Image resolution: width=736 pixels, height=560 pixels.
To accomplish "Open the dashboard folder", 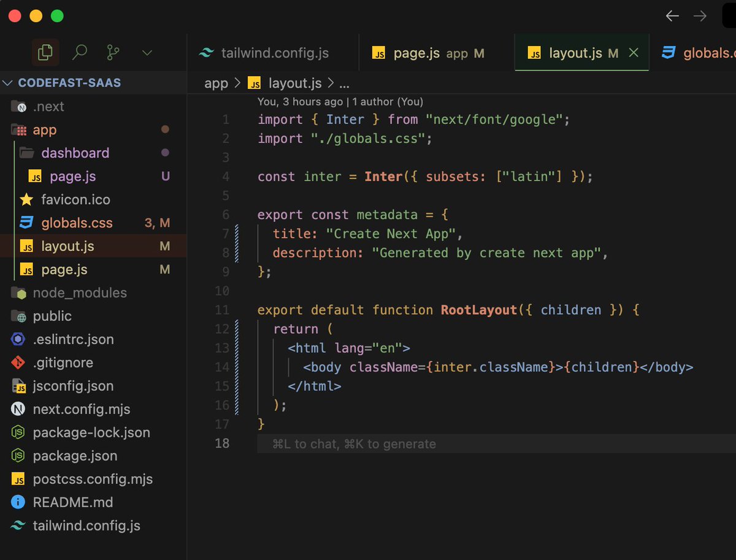I will click(75, 153).
